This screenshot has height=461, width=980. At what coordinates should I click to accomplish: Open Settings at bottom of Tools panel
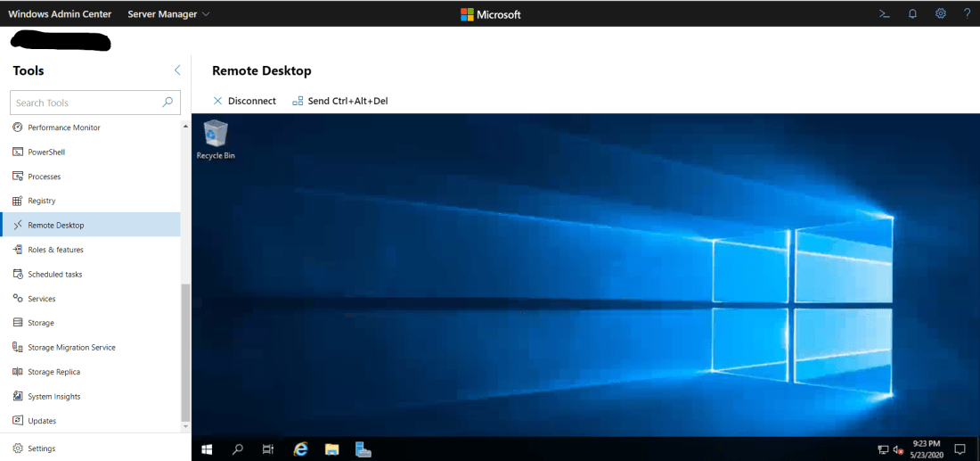[41, 449]
